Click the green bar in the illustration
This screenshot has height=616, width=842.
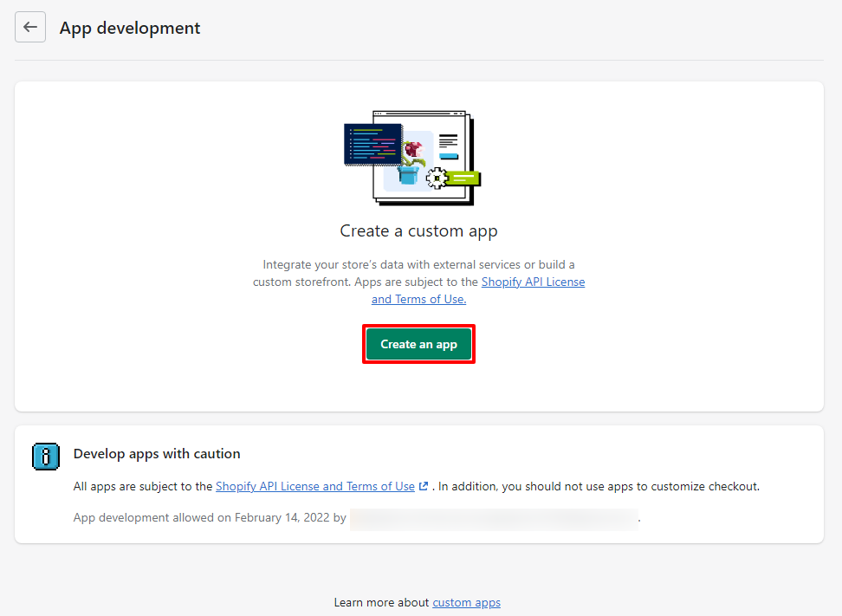[463, 178]
